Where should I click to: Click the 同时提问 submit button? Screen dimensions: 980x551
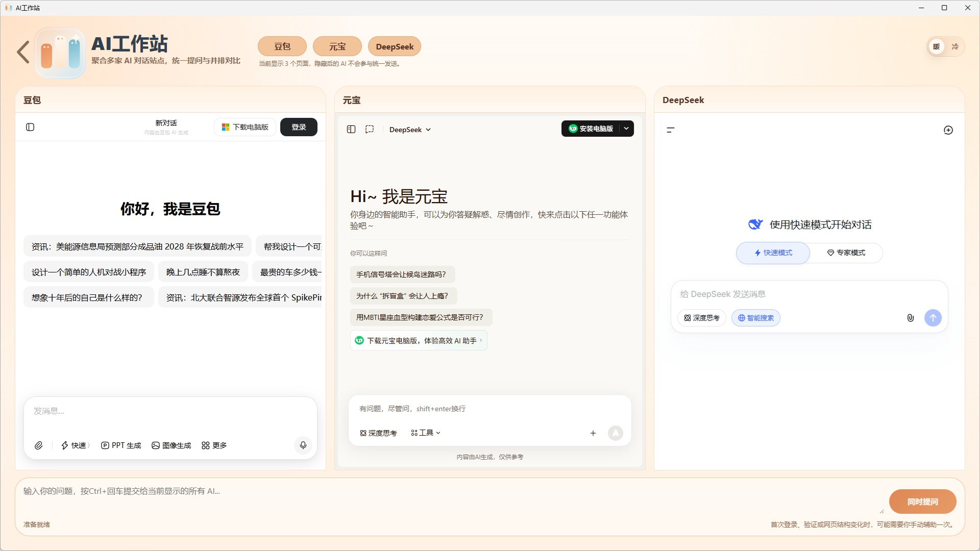pos(923,502)
